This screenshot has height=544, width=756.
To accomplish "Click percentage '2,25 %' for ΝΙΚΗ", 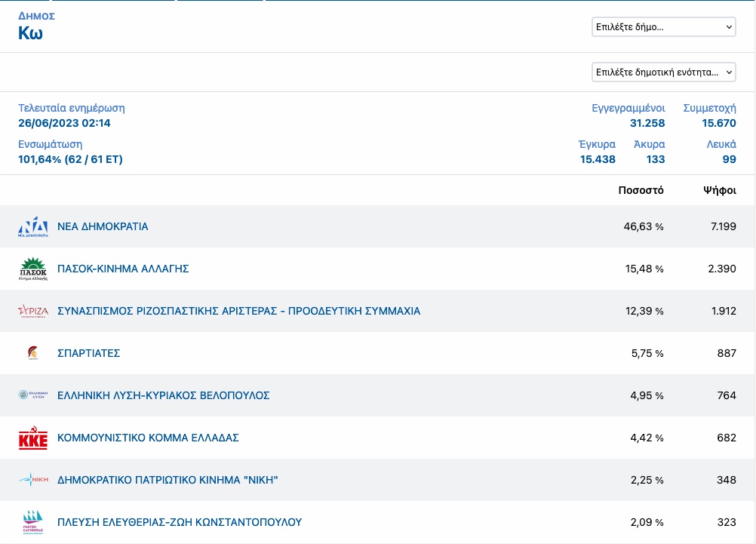I will click(x=647, y=480).
